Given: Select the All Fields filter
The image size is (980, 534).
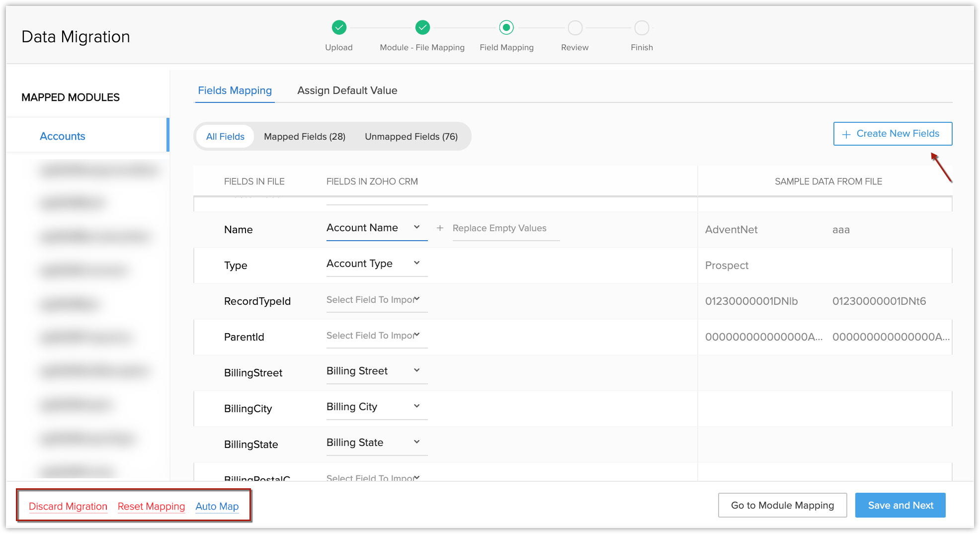Looking at the screenshot, I should click(225, 137).
